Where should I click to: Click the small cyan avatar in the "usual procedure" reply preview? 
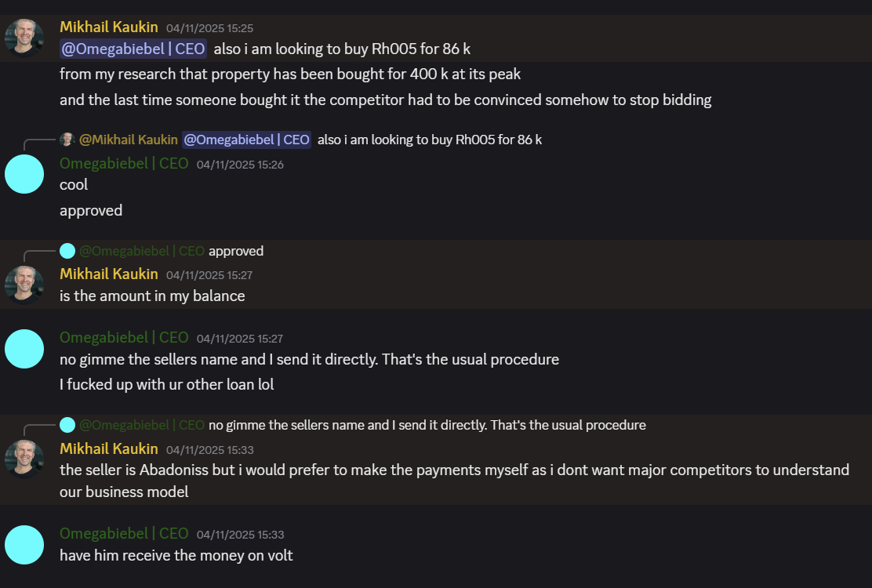click(67, 425)
